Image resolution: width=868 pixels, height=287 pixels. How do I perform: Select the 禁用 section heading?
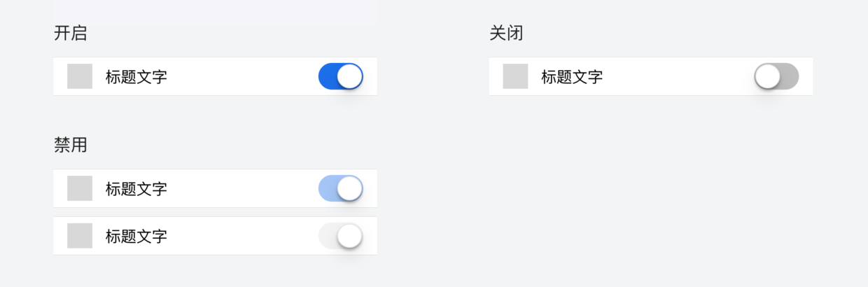click(71, 145)
